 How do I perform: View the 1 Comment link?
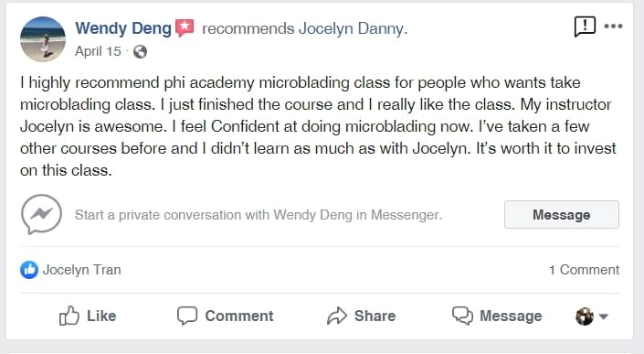point(584,270)
